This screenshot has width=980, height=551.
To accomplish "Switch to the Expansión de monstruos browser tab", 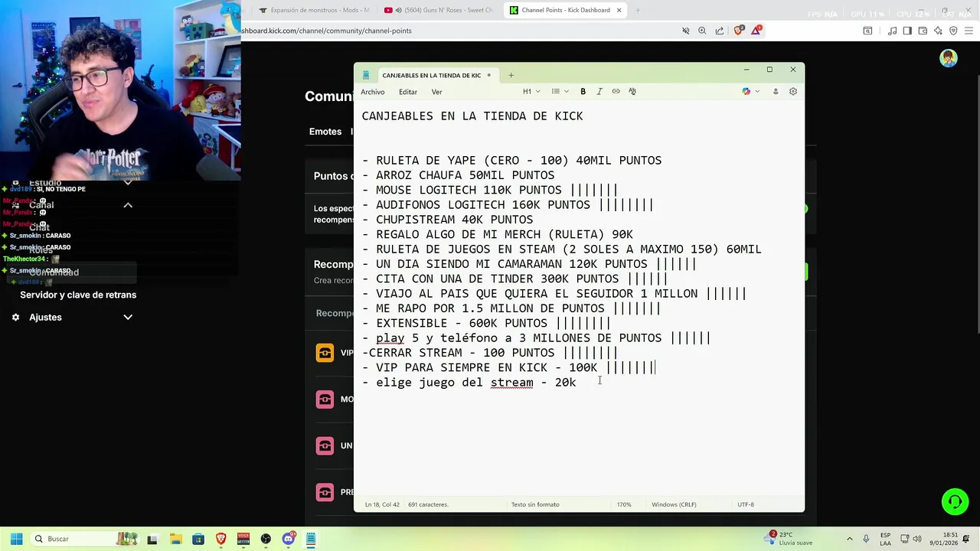I will point(314,10).
